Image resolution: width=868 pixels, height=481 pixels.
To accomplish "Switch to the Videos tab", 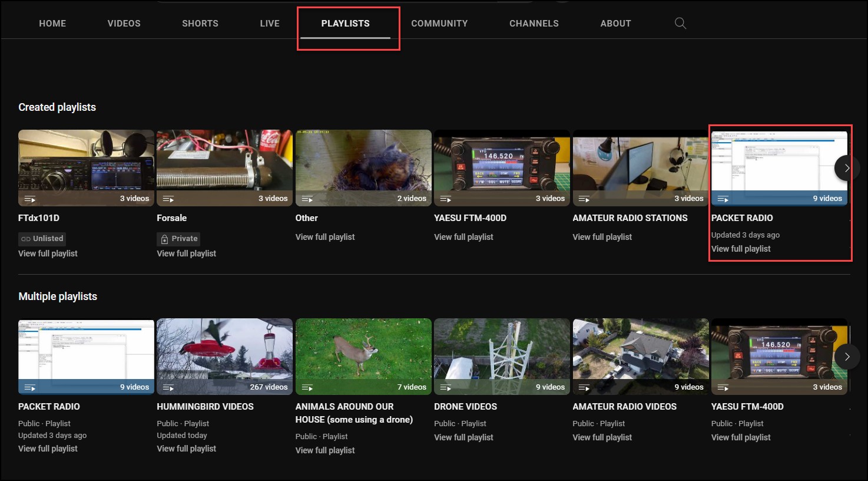I will pyautogui.click(x=124, y=24).
